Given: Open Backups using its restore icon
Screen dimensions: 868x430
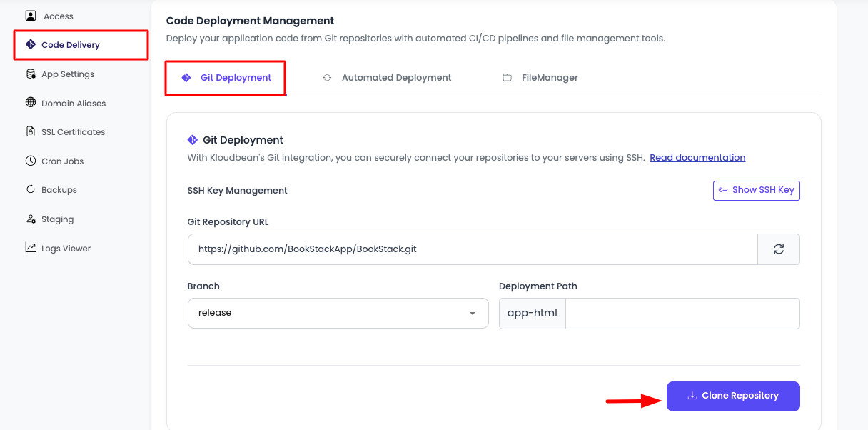Looking at the screenshot, I should [x=29, y=189].
